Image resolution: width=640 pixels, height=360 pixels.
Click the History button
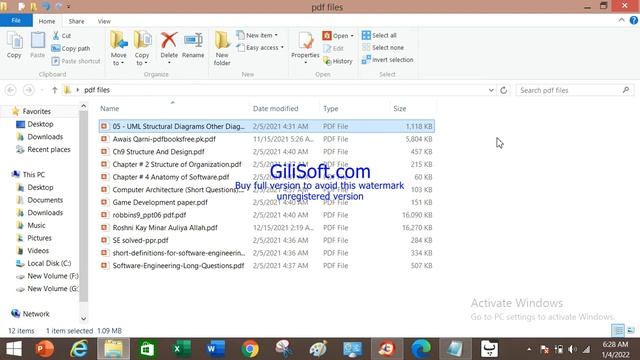(338, 61)
